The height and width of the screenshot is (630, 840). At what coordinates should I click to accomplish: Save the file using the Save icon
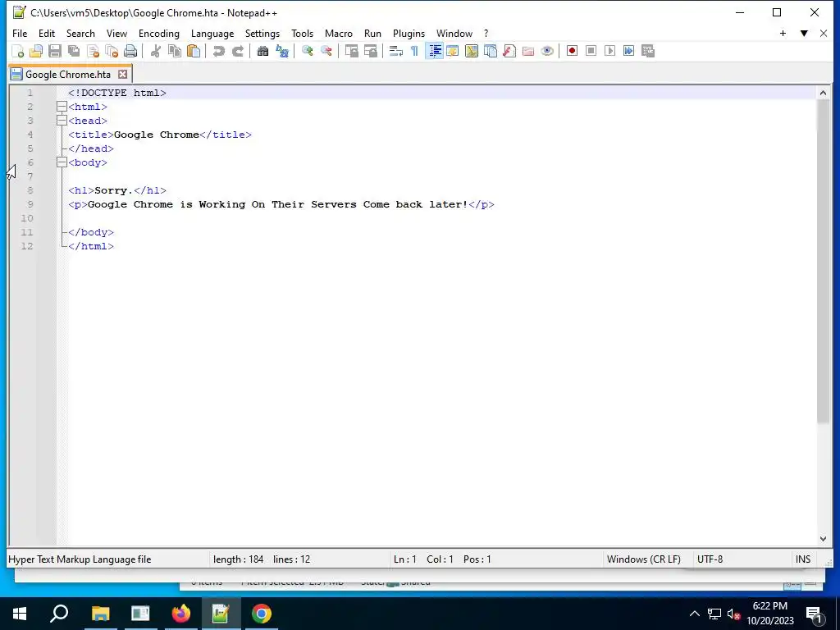55,51
